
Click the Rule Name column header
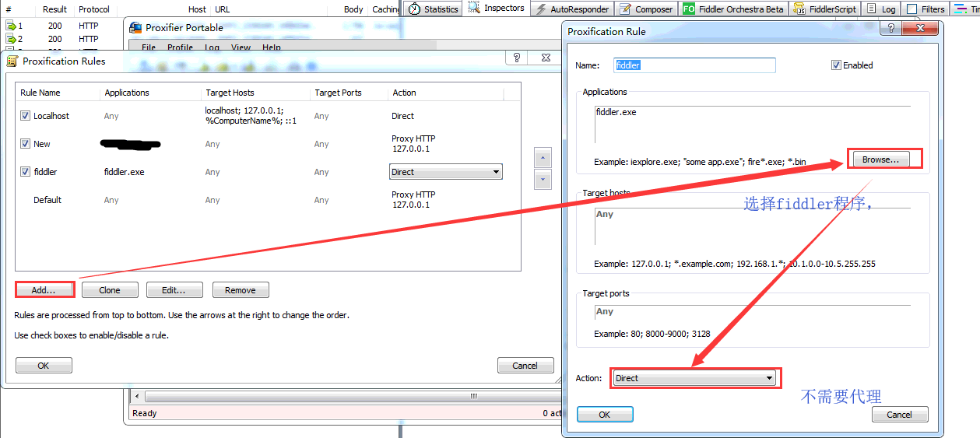click(x=58, y=93)
